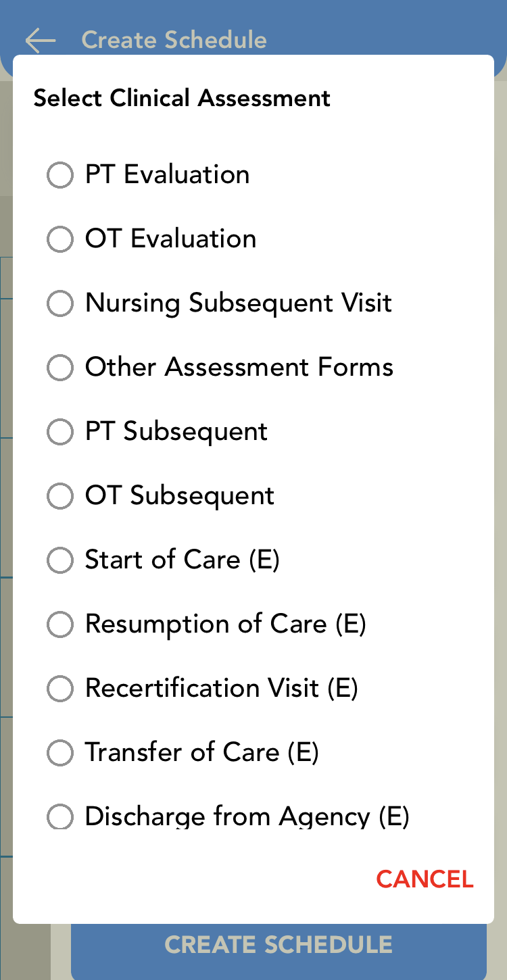Pick Recertification Visit (E)

[x=59, y=689]
